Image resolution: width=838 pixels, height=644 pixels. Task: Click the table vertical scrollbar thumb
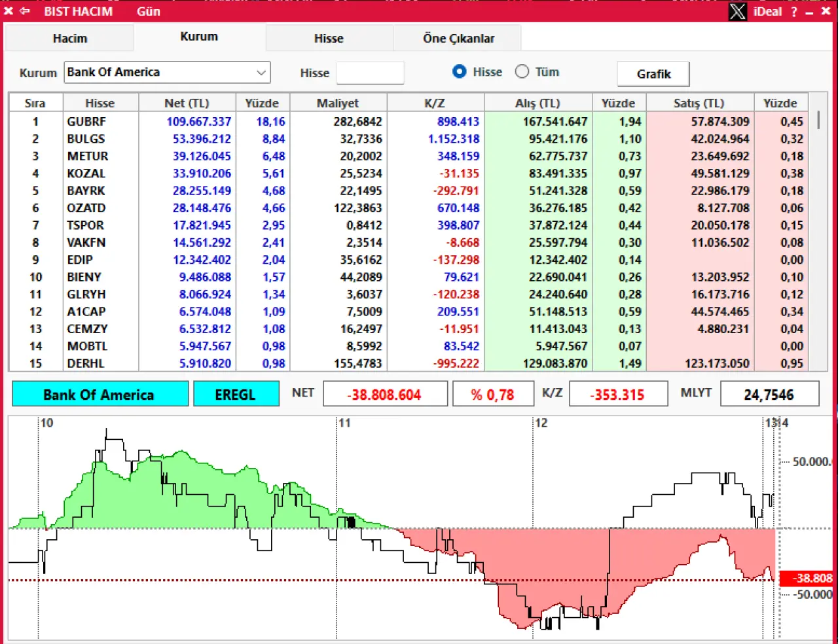click(818, 120)
